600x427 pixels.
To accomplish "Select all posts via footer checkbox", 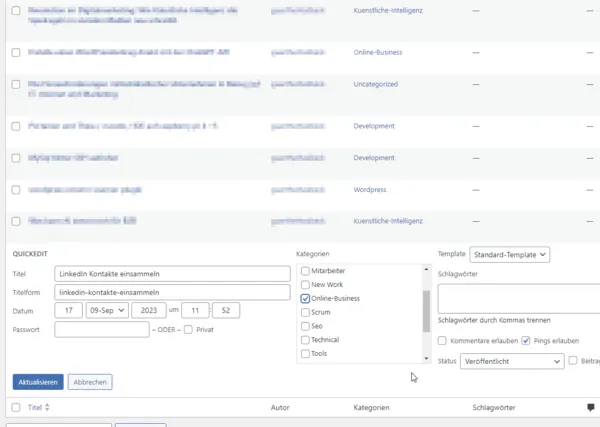I will coord(16,407).
